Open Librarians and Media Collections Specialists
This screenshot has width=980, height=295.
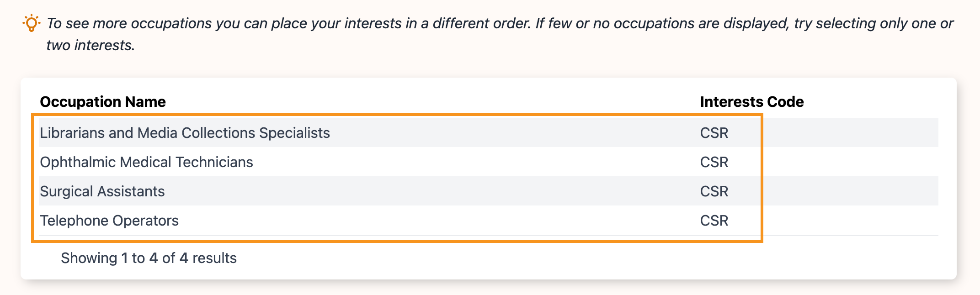coord(185,133)
